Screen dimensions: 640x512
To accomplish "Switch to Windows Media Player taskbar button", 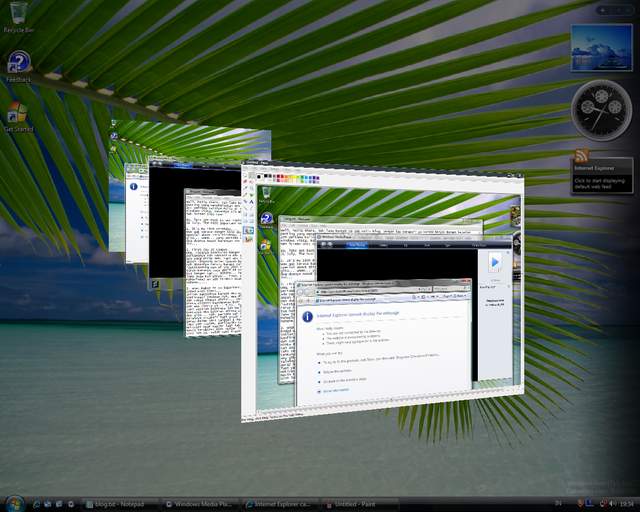I will point(200,505).
